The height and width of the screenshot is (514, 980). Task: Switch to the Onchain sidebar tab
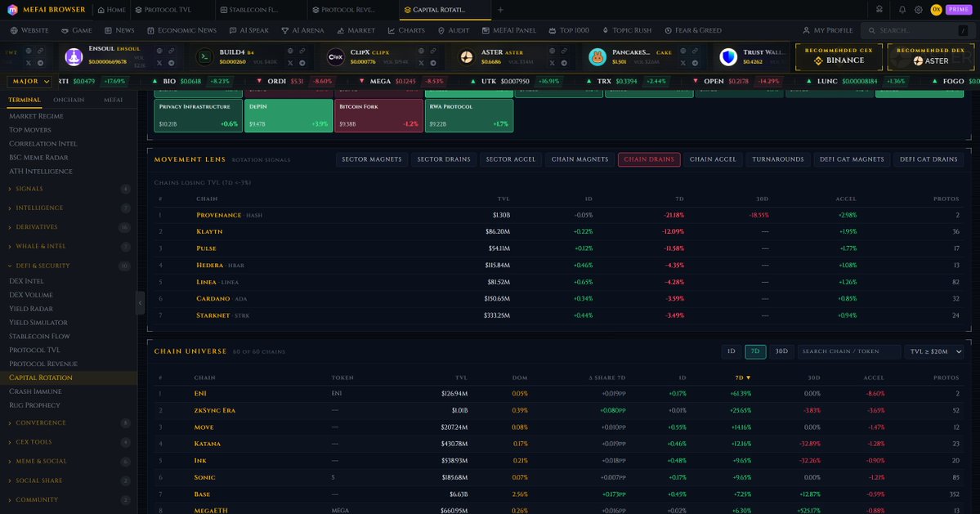pos(69,100)
